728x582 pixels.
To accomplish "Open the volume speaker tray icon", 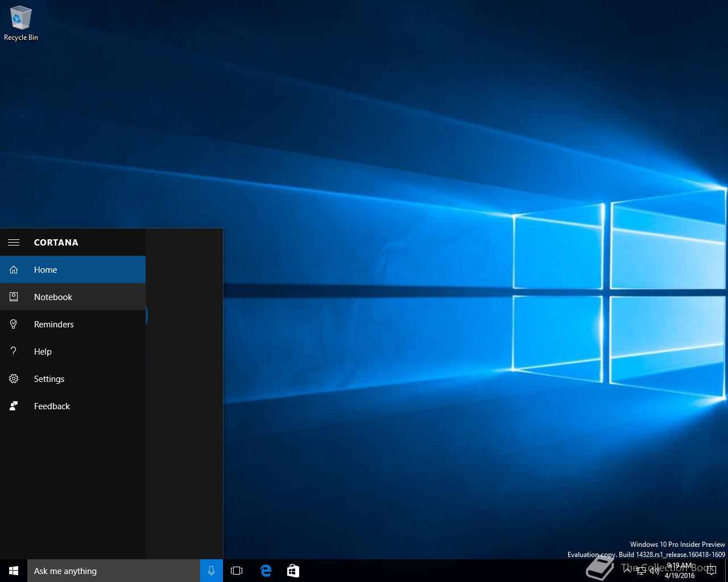I will [655, 571].
